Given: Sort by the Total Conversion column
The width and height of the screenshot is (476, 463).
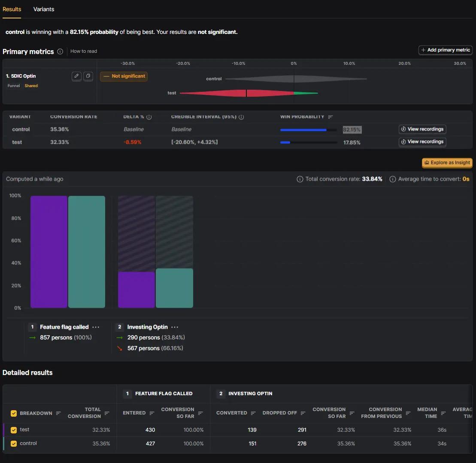Looking at the screenshot, I should 107,413.
